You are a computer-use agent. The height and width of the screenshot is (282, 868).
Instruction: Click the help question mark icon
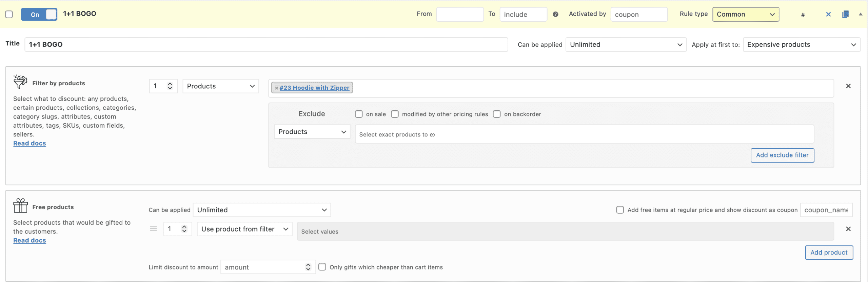pyautogui.click(x=555, y=14)
